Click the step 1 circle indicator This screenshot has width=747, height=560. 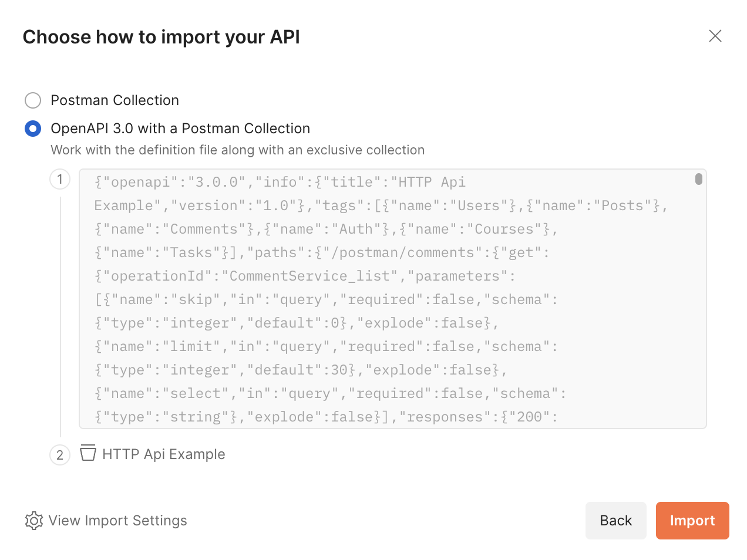(x=59, y=179)
